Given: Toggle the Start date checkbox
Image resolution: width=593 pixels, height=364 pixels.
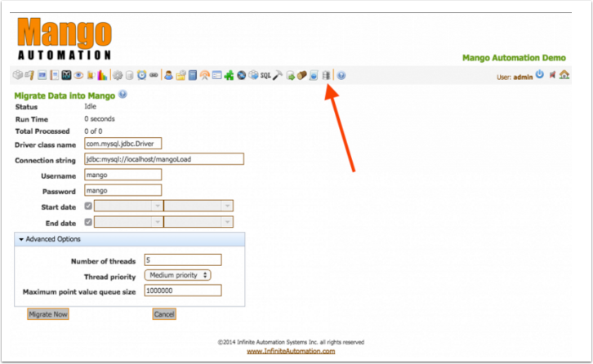Looking at the screenshot, I should click(x=88, y=206).
